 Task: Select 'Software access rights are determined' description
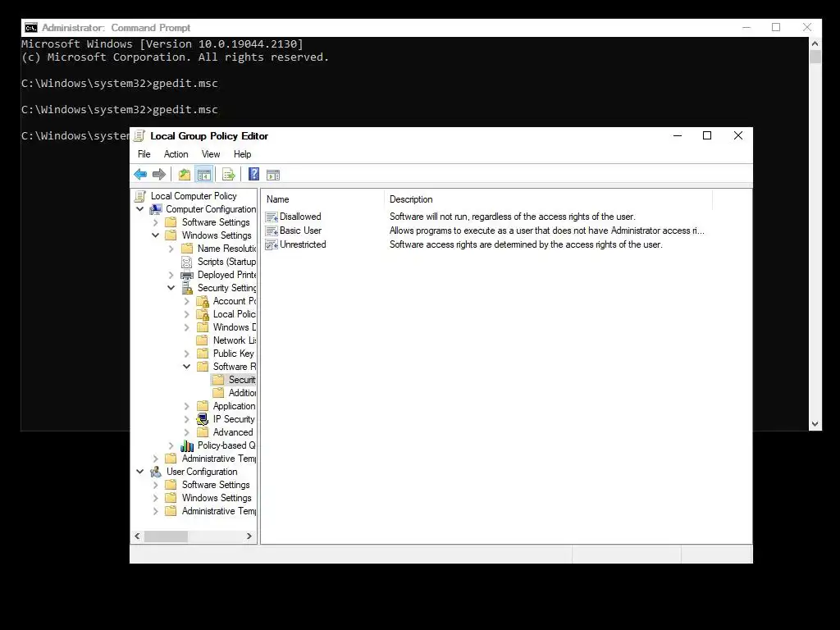[x=526, y=244]
